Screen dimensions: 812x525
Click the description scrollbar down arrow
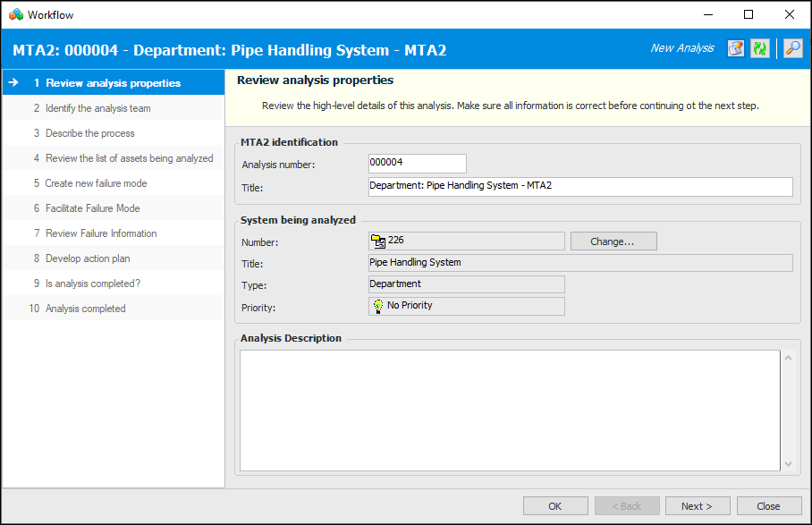[x=788, y=464]
